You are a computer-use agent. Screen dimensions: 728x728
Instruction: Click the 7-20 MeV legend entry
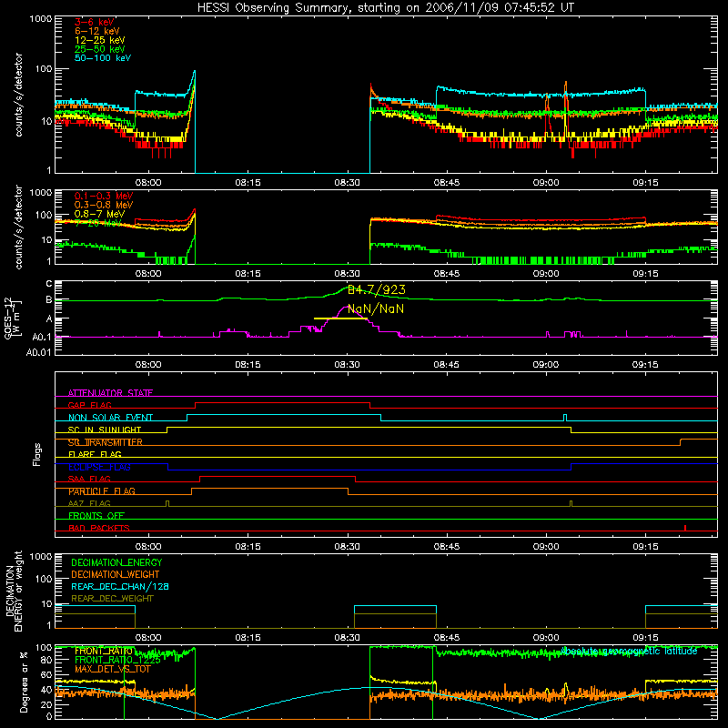[97, 223]
